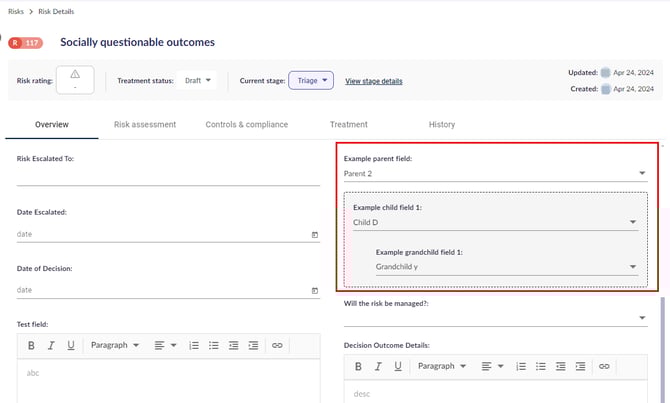Click into Risk Escalated To field
Viewport: 670px width, 403px height.
168,176
